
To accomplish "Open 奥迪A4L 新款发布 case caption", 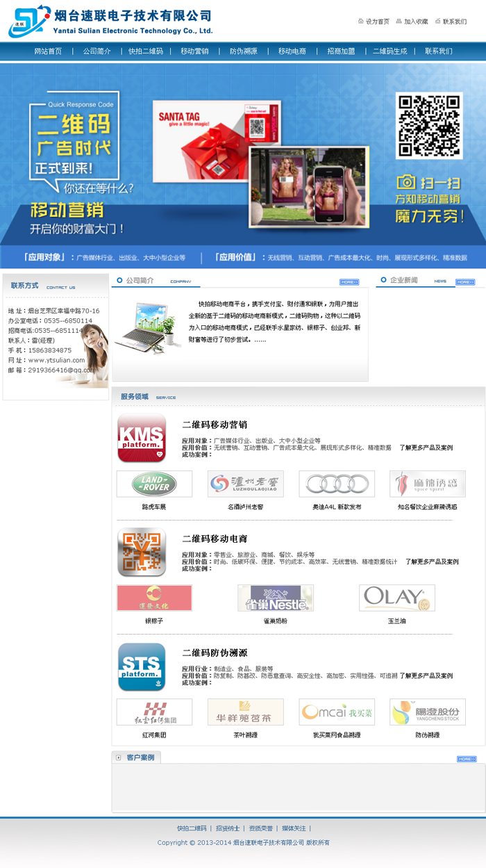I will tap(337, 507).
